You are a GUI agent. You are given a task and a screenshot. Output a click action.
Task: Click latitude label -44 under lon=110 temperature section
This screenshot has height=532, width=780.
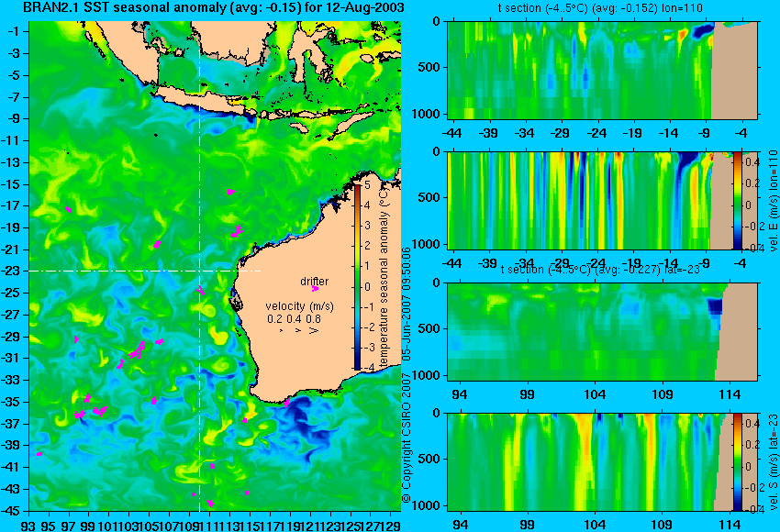[452, 133]
